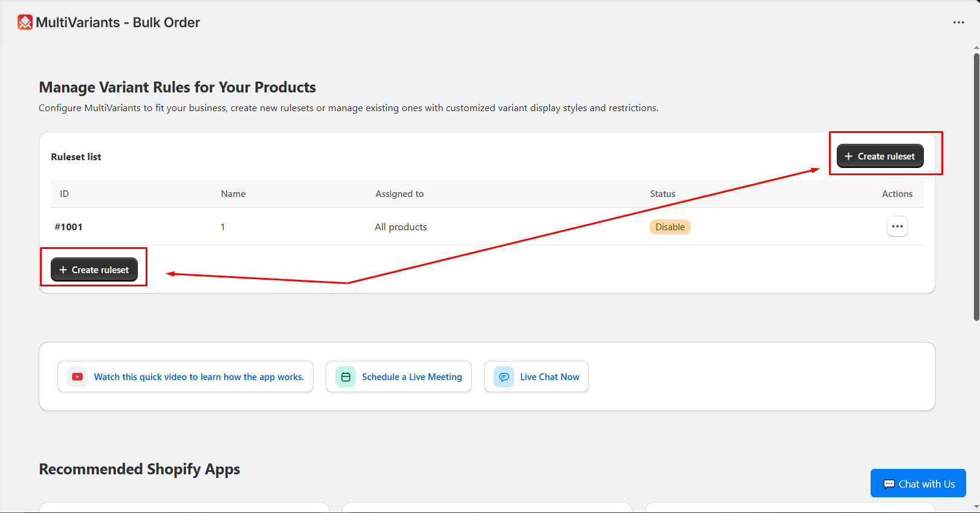This screenshot has width=980, height=513.
Task: Click the MultiVariants - Bulk Order title
Action: (x=118, y=22)
